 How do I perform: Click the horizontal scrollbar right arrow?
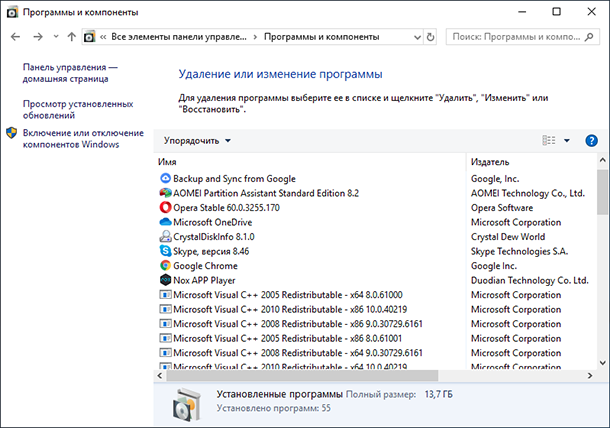coord(590,375)
